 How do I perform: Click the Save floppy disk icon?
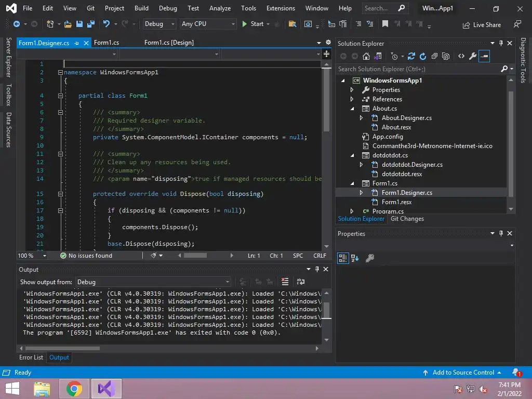79,24
